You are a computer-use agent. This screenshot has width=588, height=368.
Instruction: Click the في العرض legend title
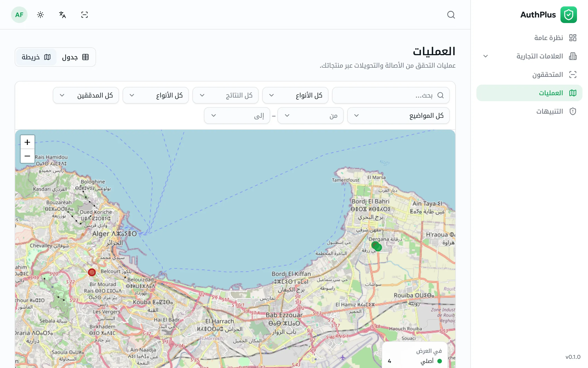point(429,351)
